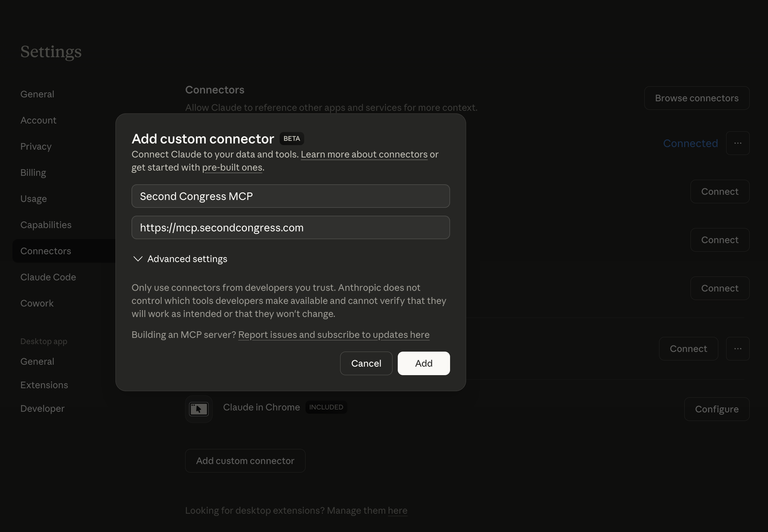Click the Browse connectors button
768x532 pixels.
697,98
